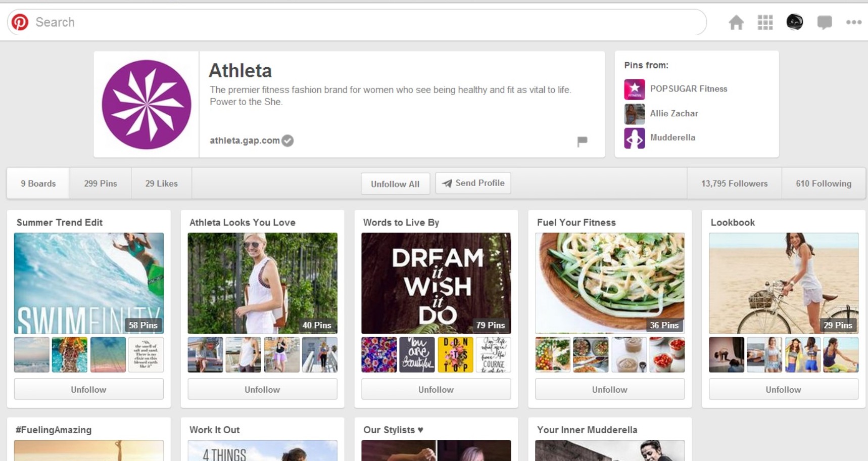Open the categories grid icon
Image resolution: width=868 pixels, height=461 pixels.
(765, 22)
